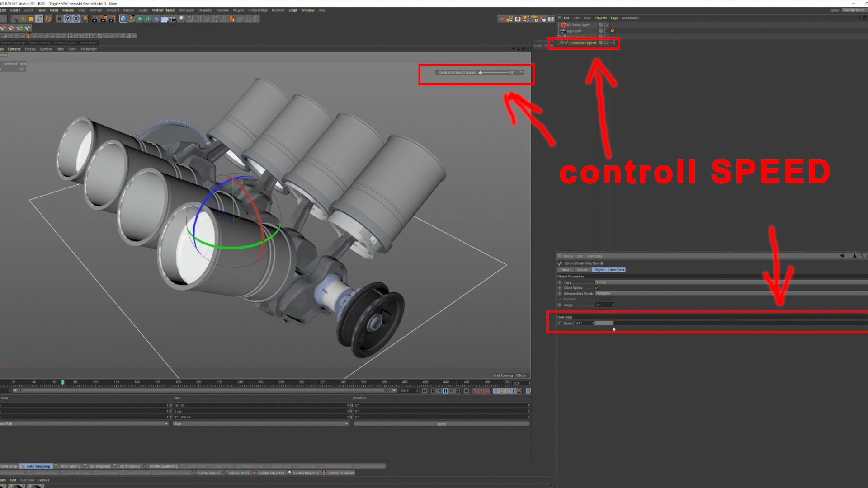This screenshot has width=868, height=488.
Task: Activate the Rotate tool icon
Action: click(39, 19)
